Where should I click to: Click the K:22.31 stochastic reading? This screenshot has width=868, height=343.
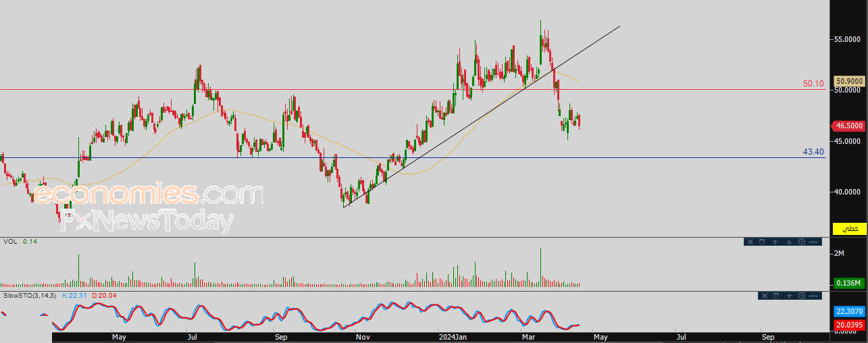(x=76, y=296)
